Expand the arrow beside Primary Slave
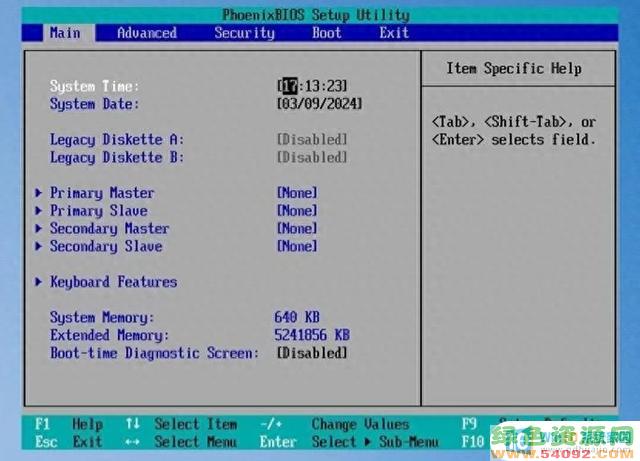Screen dimensions: 640x461 (x=38, y=211)
